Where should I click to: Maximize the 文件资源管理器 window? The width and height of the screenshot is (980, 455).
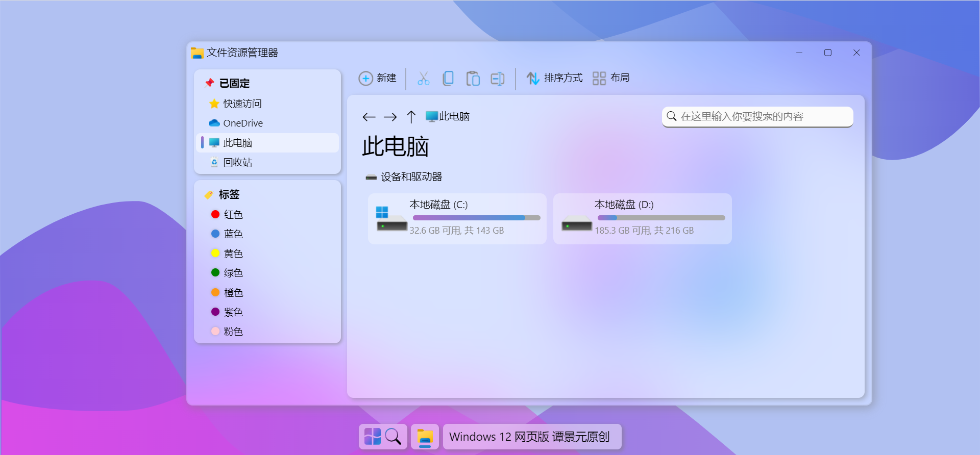click(x=828, y=53)
